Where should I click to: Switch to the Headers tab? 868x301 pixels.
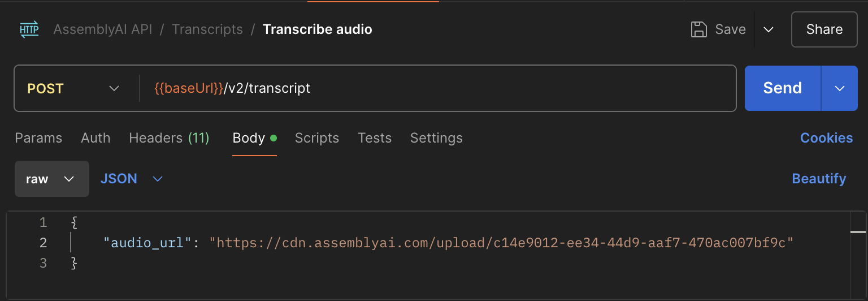click(169, 138)
